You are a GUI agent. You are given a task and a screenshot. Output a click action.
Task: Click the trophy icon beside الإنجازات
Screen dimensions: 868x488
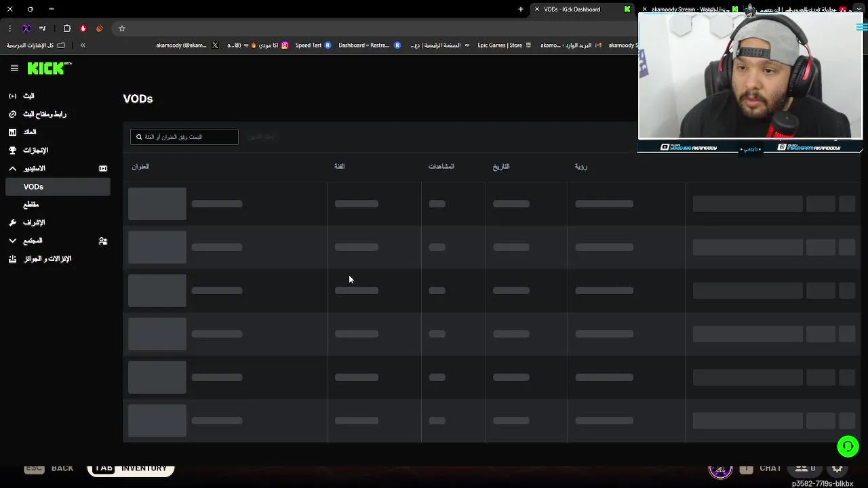coord(12,150)
